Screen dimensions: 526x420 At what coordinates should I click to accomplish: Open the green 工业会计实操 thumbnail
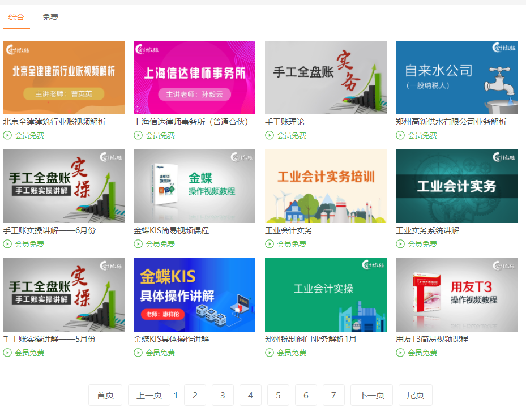326,295
